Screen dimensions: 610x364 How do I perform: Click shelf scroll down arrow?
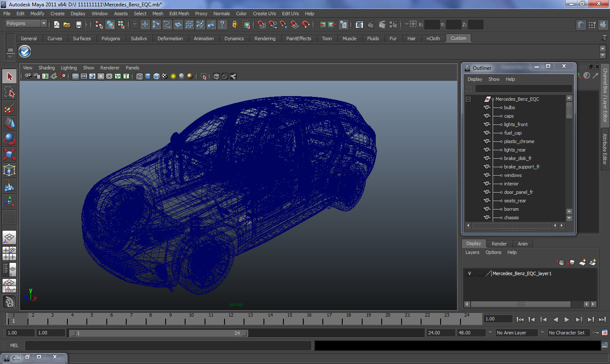pos(603,56)
